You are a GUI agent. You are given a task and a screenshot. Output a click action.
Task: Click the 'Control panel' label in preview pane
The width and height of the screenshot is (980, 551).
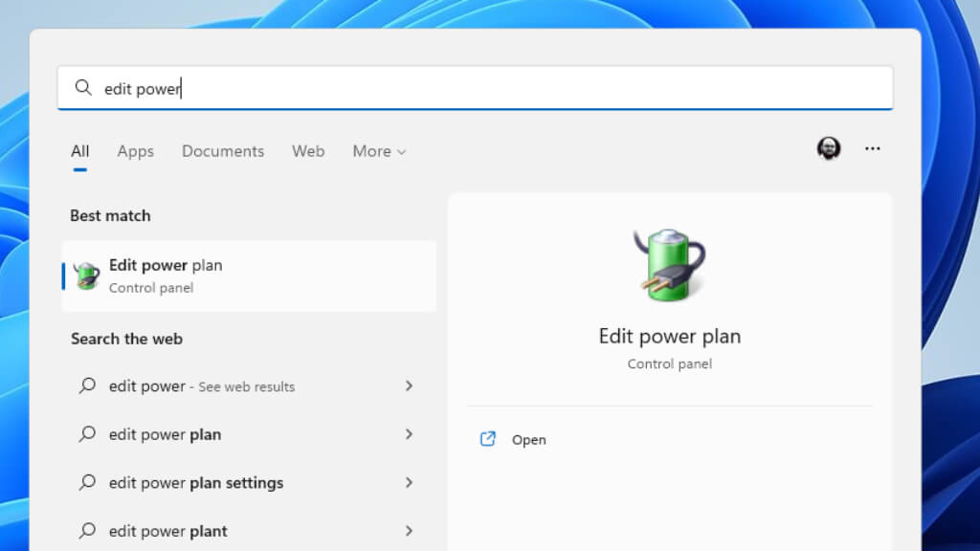point(669,364)
